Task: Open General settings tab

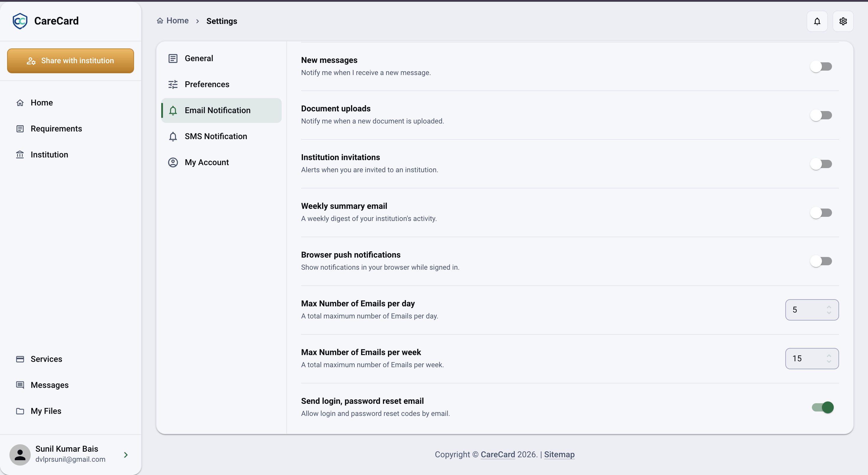Action: [221, 58]
